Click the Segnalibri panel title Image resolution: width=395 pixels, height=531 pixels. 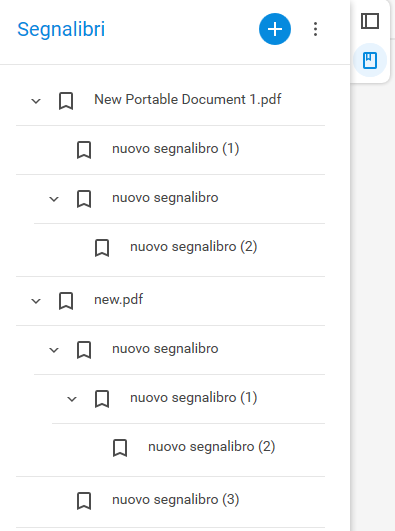(x=61, y=29)
